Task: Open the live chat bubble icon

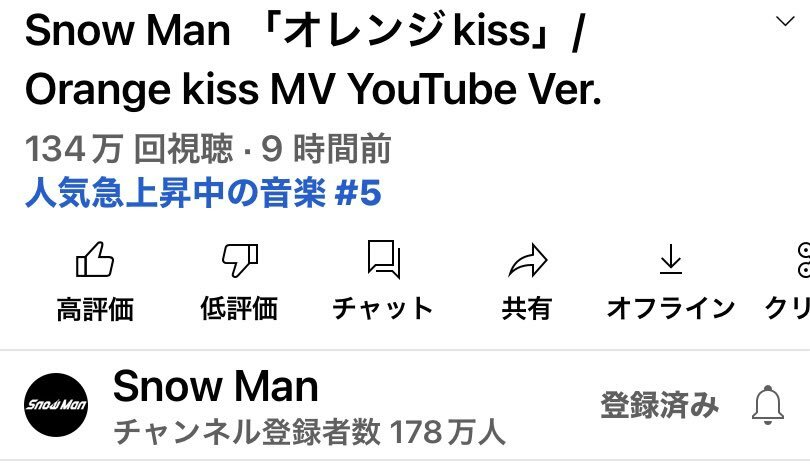Action: (x=384, y=259)
